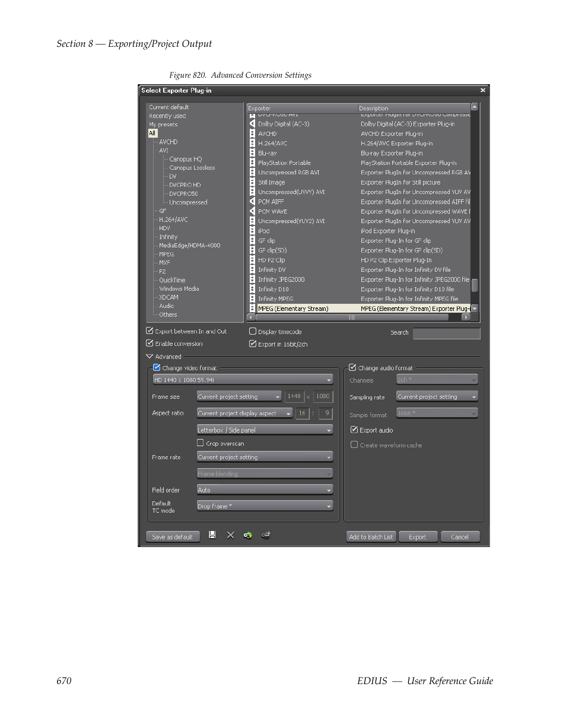The width and height of the screenshot is (566, 728).
Task: Click the Still Image exporter icon
Action: 252,182
